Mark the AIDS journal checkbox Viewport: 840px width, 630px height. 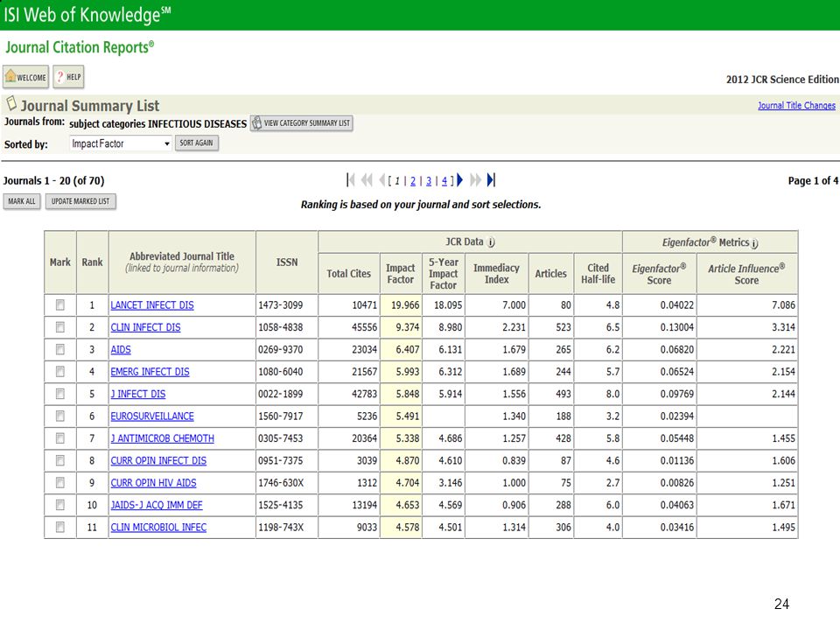coord(60,349)
